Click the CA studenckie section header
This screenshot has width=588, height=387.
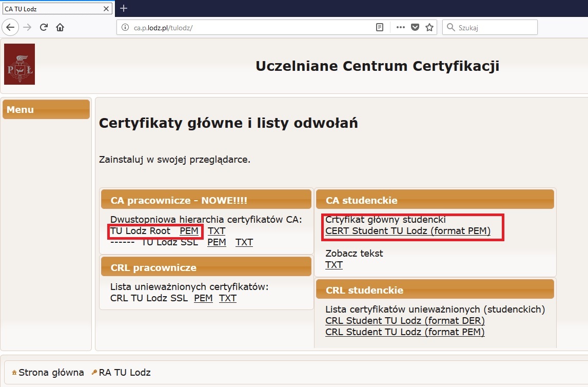pos(435,200)
